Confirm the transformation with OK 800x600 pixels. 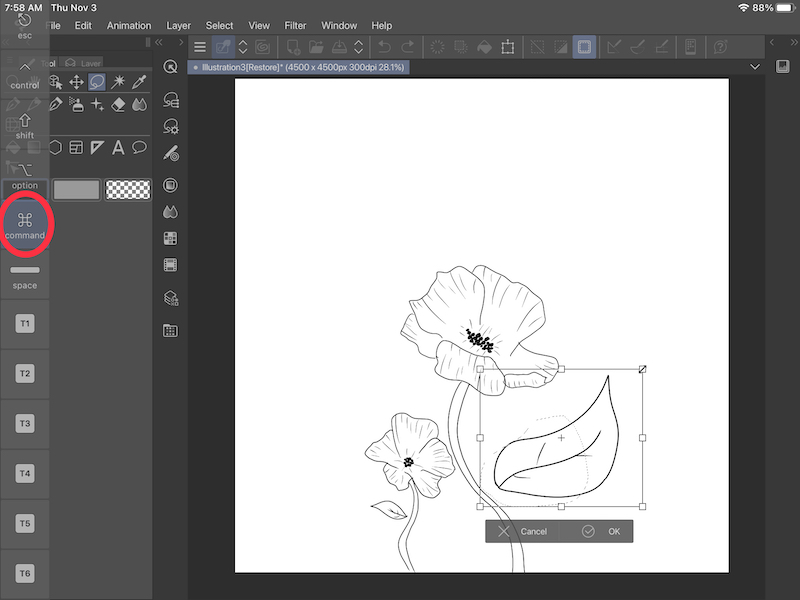tap(612, 531)
